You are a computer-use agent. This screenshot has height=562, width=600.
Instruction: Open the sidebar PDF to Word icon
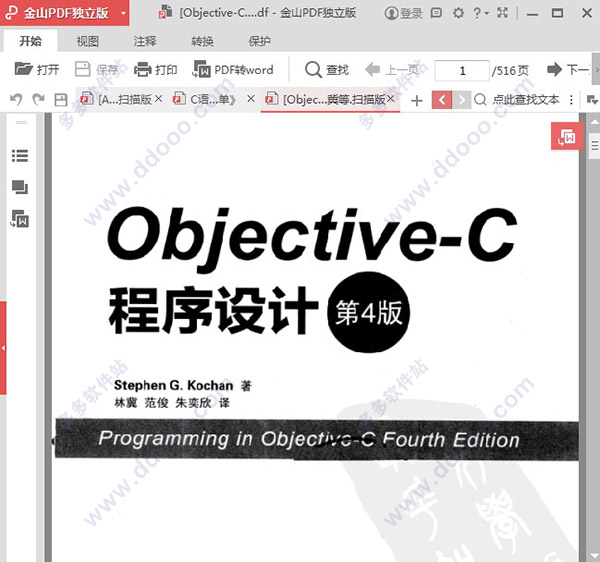click(20, 218)
